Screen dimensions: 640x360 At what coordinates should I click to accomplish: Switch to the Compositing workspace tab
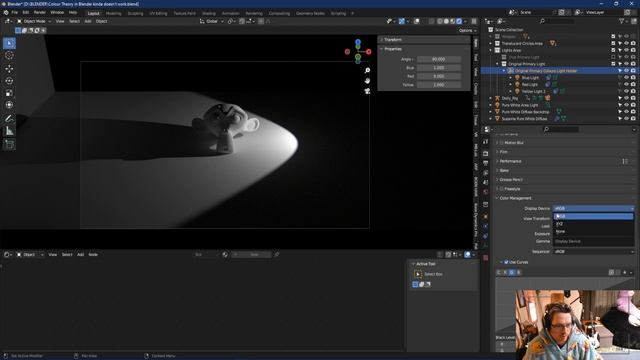279,13
